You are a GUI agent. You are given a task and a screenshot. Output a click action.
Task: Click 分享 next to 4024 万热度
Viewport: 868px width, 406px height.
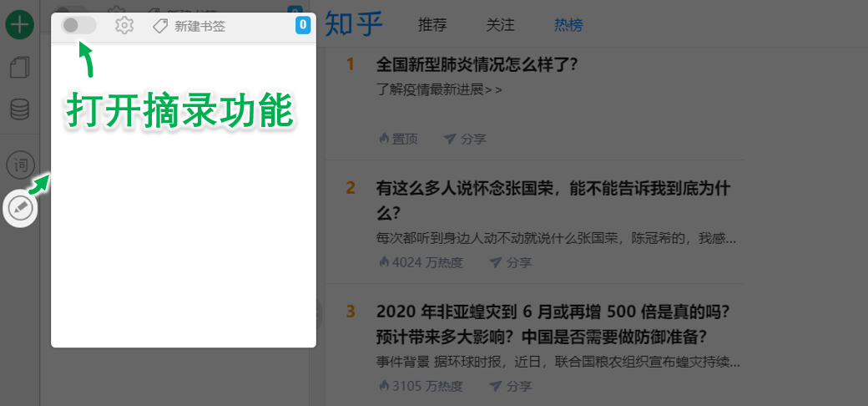(x=510, y=262)
